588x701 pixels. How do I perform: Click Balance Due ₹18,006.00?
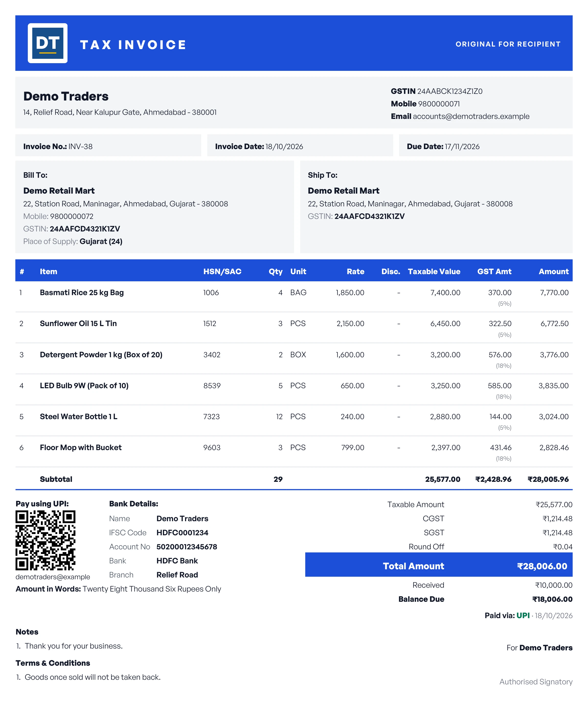click(552, 599)
